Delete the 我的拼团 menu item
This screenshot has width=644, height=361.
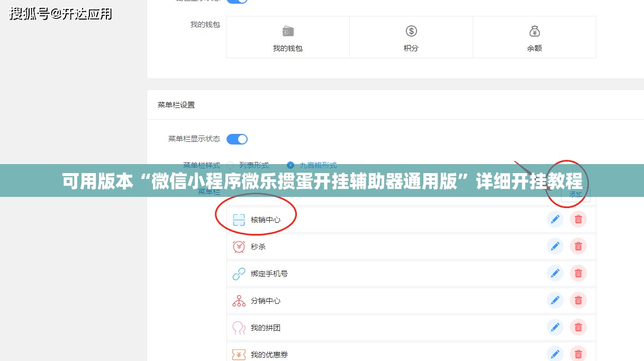pos(578,327)
